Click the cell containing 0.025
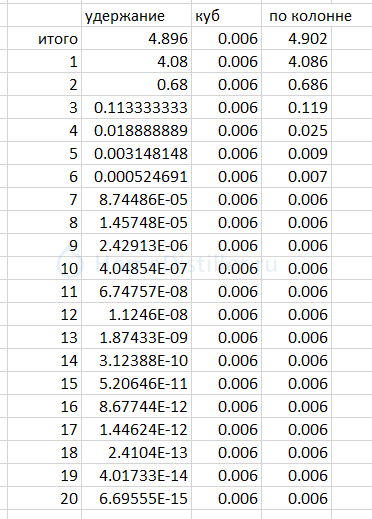The height and width of the screenshot is (519, 372). click(297, 131)
